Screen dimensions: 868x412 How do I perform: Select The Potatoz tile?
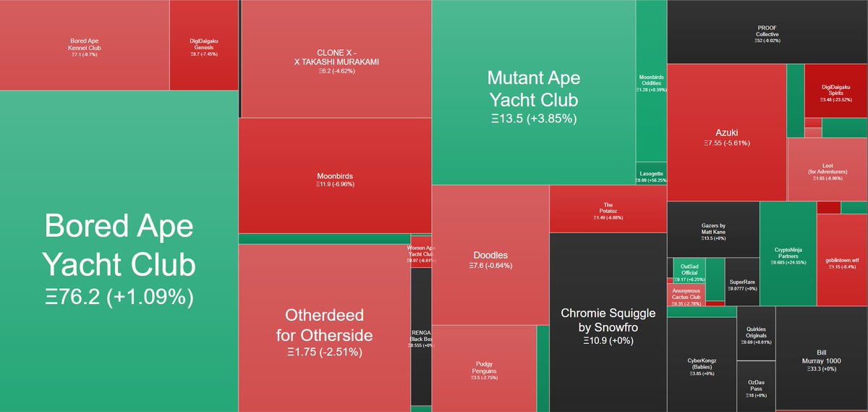point(608,209)
